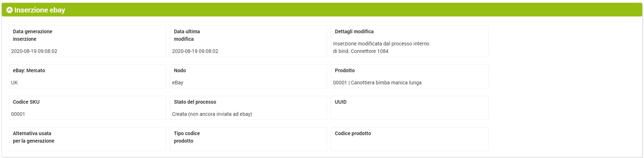Image resolution: width=644 pixels, height=158 pixels.
Task: Click the Codice SKU field label
Action: pos(26,102)
